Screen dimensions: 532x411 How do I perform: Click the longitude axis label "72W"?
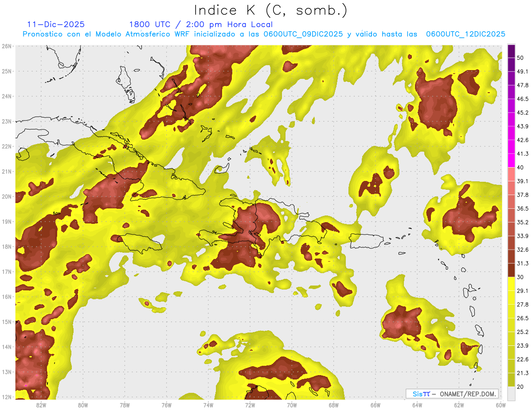(x=250, y=405)
